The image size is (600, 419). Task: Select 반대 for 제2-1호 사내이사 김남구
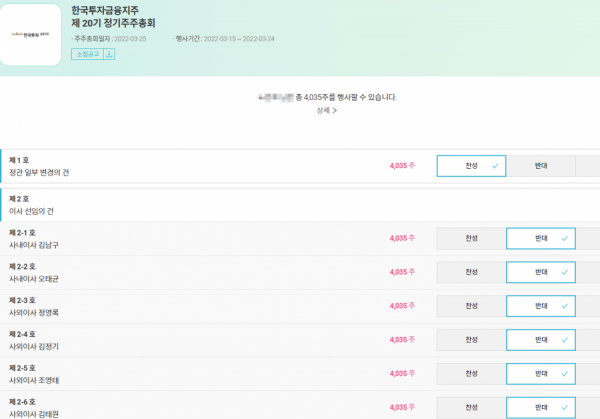541,238
